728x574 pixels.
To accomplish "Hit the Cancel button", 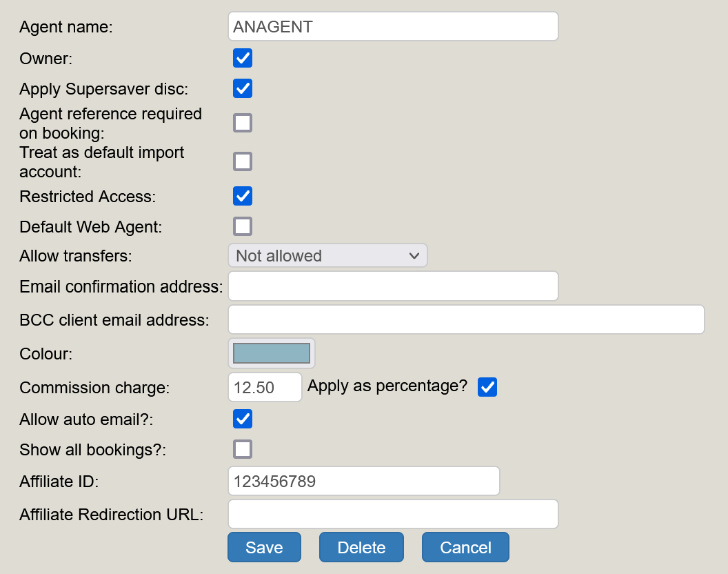I will pos(465,547).
